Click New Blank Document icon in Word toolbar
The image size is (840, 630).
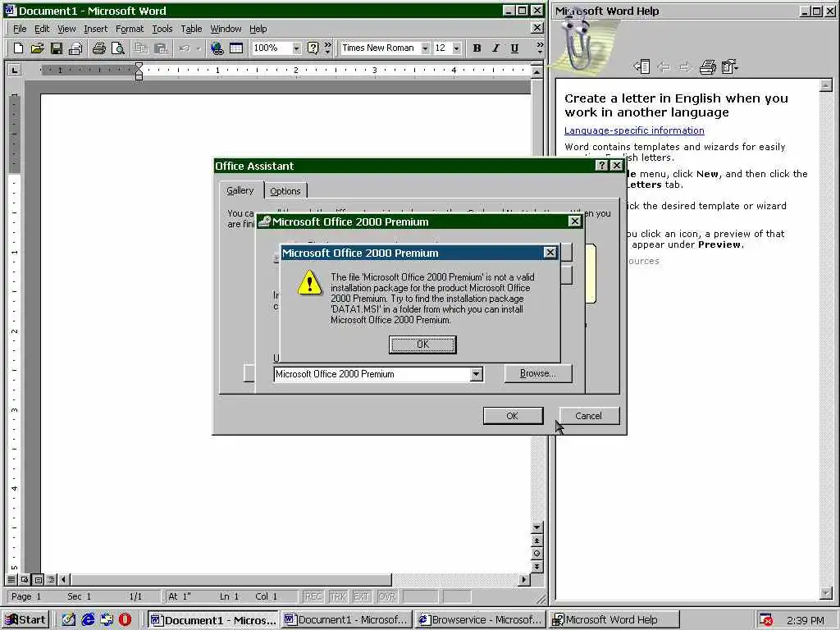[x=18, y=48]
